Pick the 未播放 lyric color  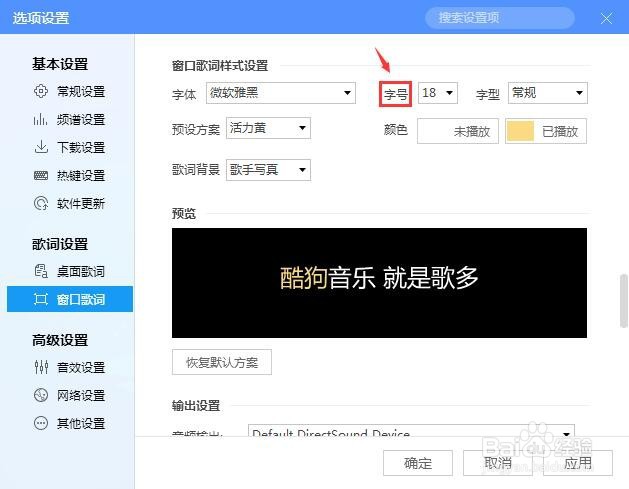(458, 131)
